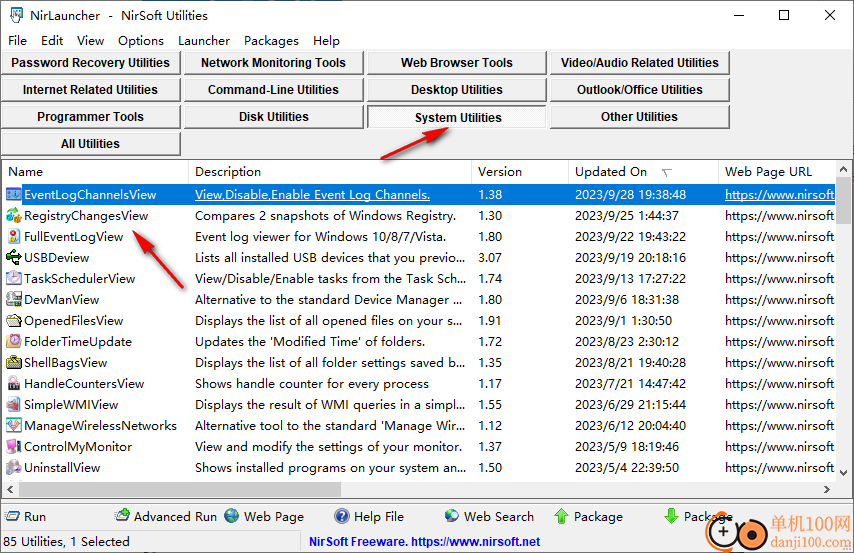
Task: Show All Utilities category
Action: (x=90, y=144)
